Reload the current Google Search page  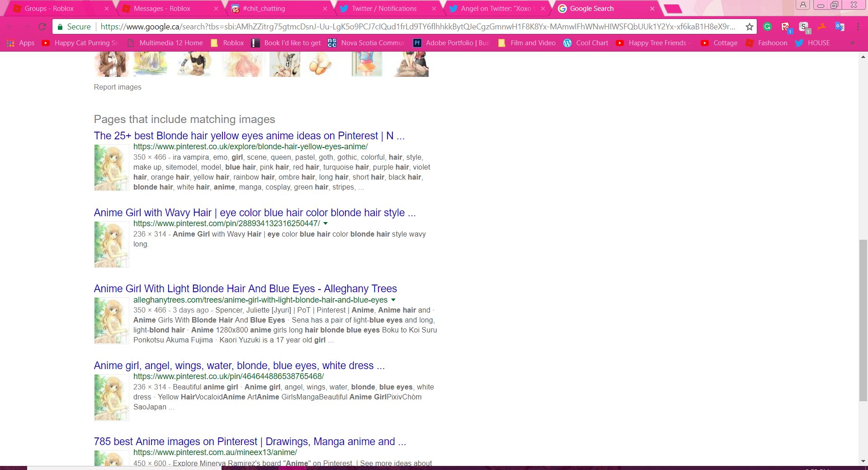click(42, 27)
